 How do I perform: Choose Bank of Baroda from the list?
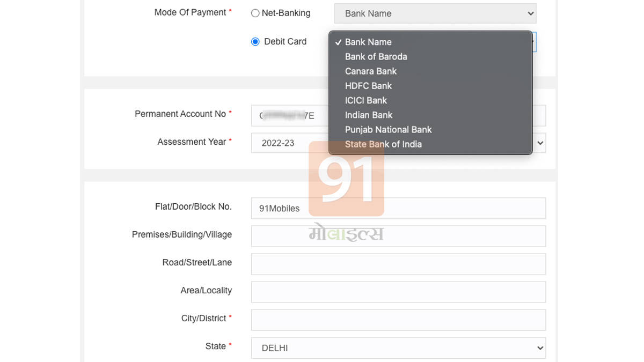(x=376, y=56)
